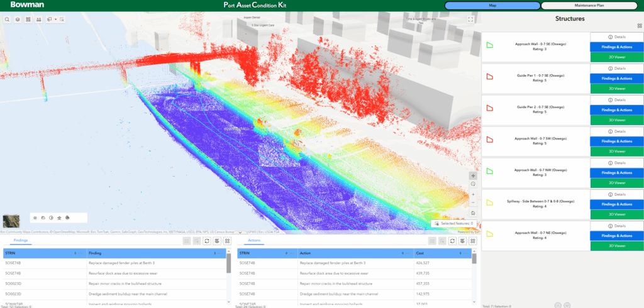644x308 pixels.
Task: Zoom in on the map
Action: click(x=473, y=194)
